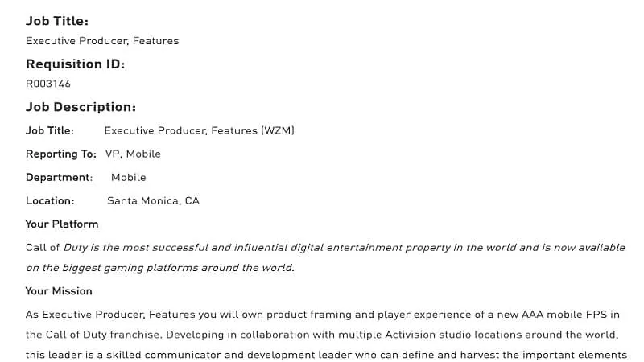The height and width of the screenshot is (362, 644).
Task: Click the 'Executive Producer, Features' line under the top heading
Action: pos(102,41)
